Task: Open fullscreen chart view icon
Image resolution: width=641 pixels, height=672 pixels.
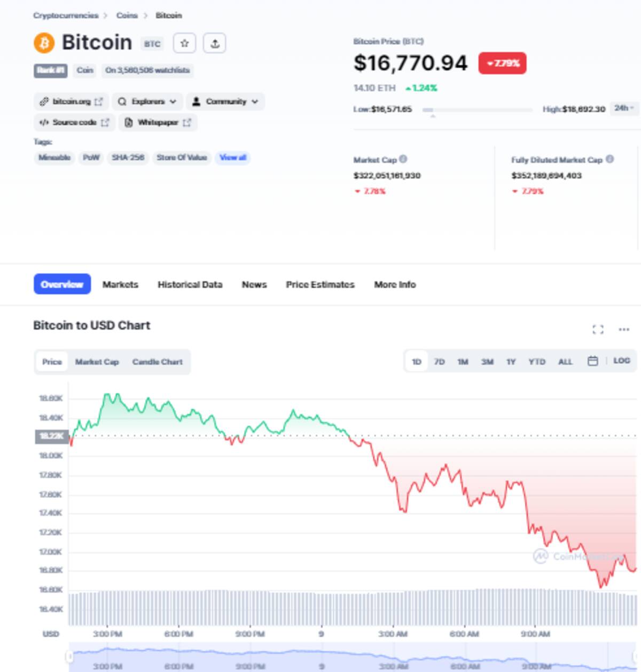Action: click(x=598, y=330)
